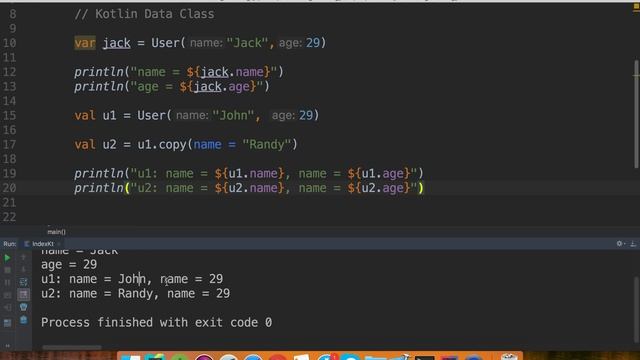The image size is (640, 360).
Task: Clear the console with the trash icon
Action: tap(23, 320)
